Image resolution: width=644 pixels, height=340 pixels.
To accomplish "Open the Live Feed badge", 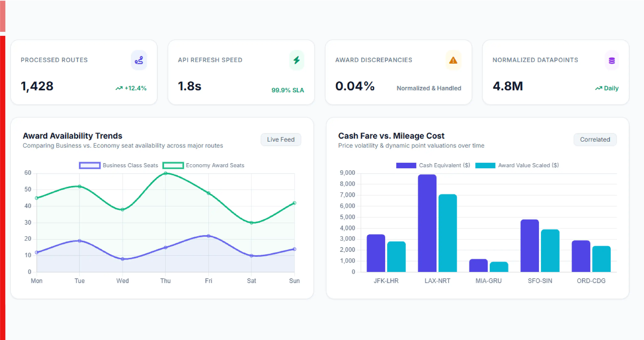I will [281, 139].
